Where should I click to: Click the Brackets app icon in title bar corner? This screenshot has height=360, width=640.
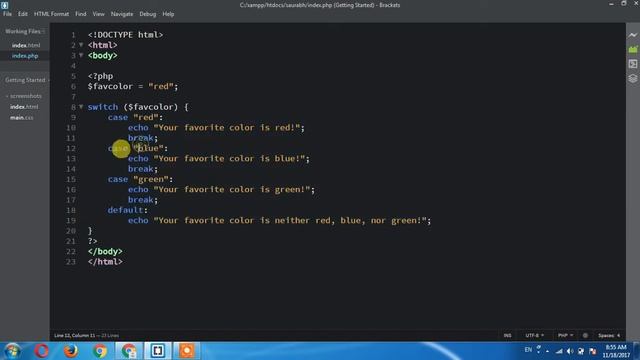(4, 5)
